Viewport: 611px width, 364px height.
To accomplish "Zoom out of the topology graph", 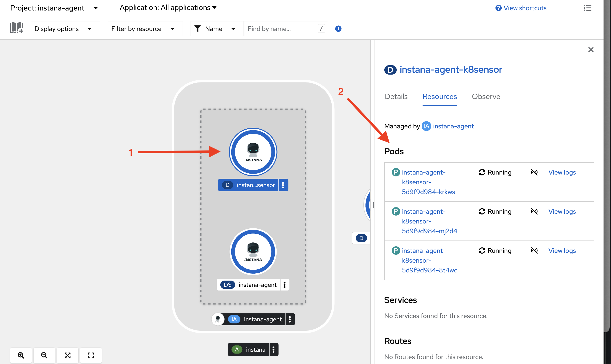I will [x=44, y=355].
